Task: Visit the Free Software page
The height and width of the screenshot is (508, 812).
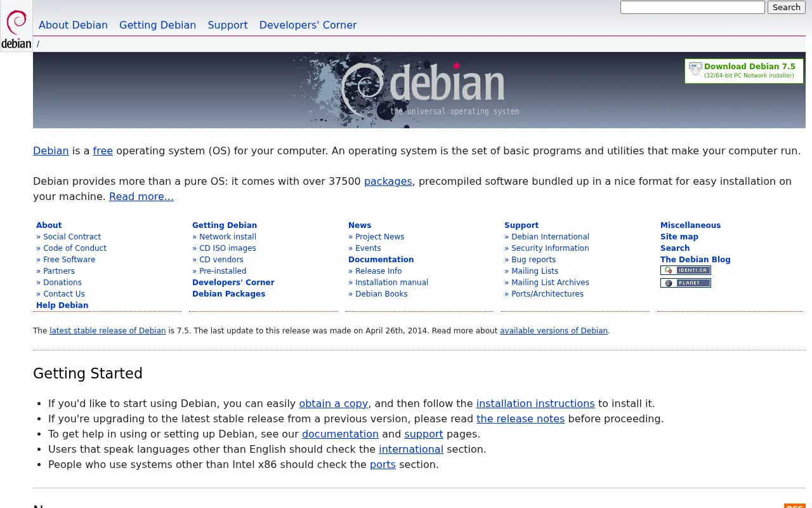Action: pyautogui.click(x=69, y=260)
